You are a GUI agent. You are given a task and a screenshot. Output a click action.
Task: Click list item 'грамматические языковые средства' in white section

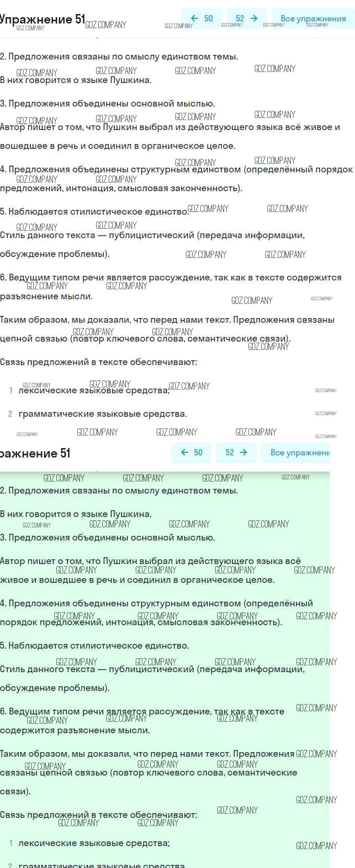(x=102, y=414)
